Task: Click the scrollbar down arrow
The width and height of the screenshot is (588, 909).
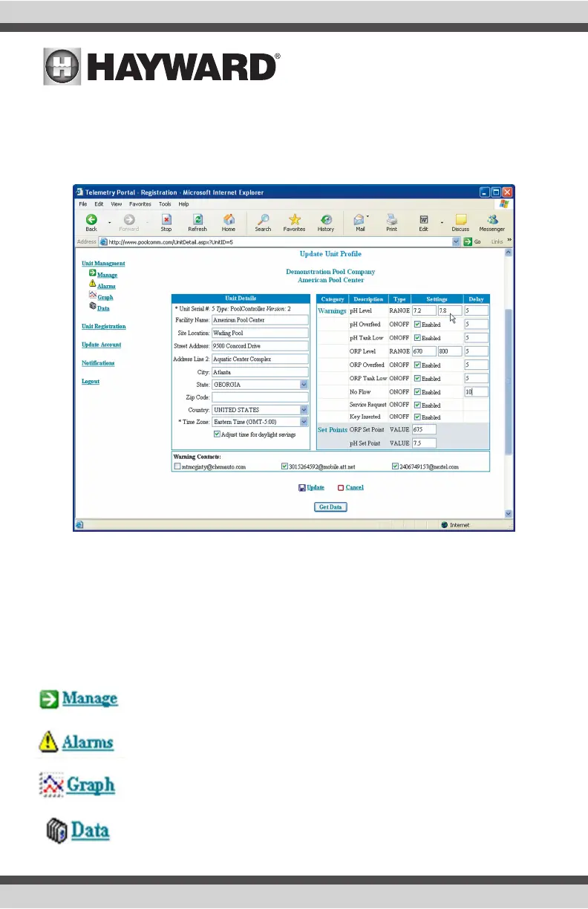Action: point(509,513)
